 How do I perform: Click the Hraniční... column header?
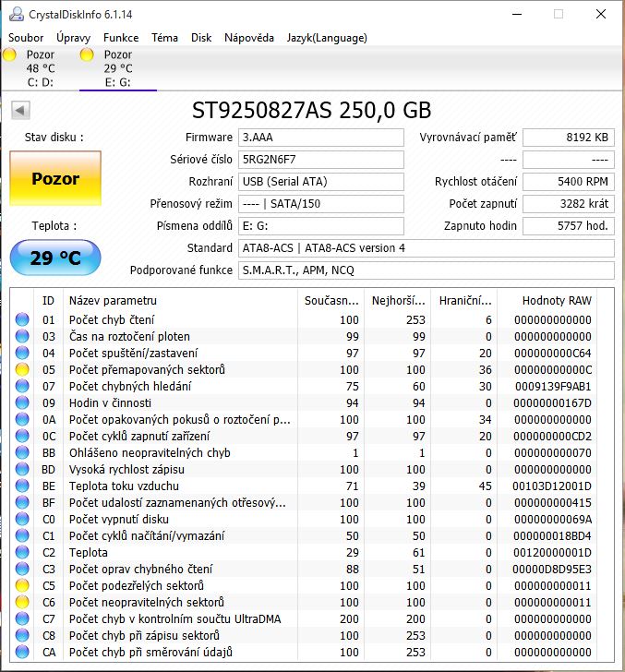[x=464, y=300]
